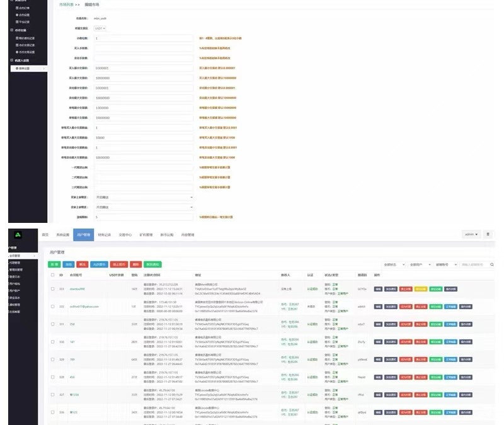Click the list icon beside 限价委托记录
Screen dimensions: 504x425
tap(17, 38)
